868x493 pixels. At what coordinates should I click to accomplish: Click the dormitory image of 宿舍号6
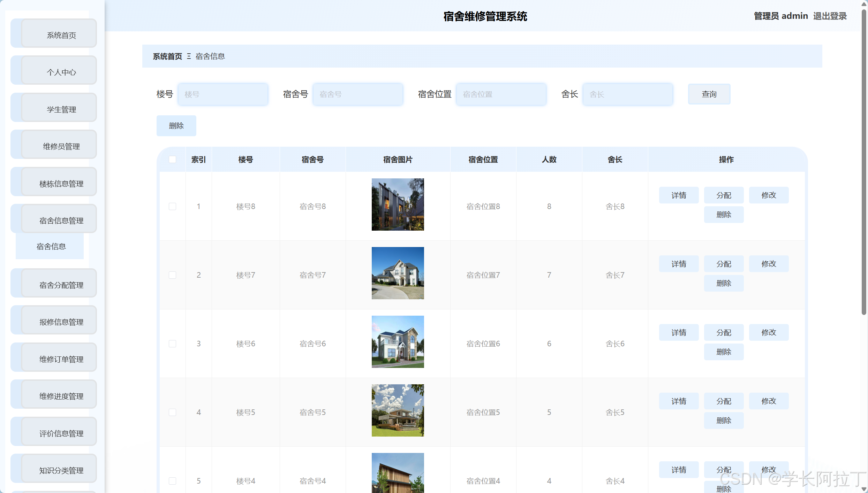(x=398, y=342)
